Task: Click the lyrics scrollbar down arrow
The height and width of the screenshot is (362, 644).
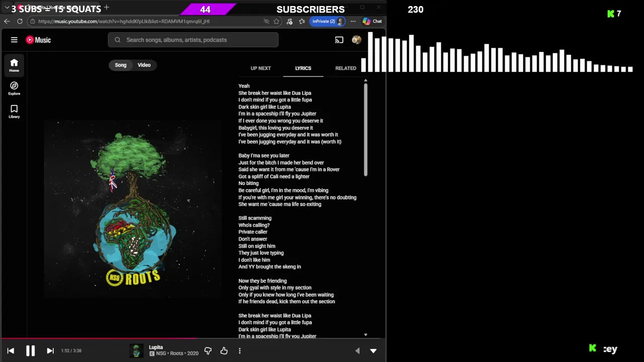Action: click(366, 334)
